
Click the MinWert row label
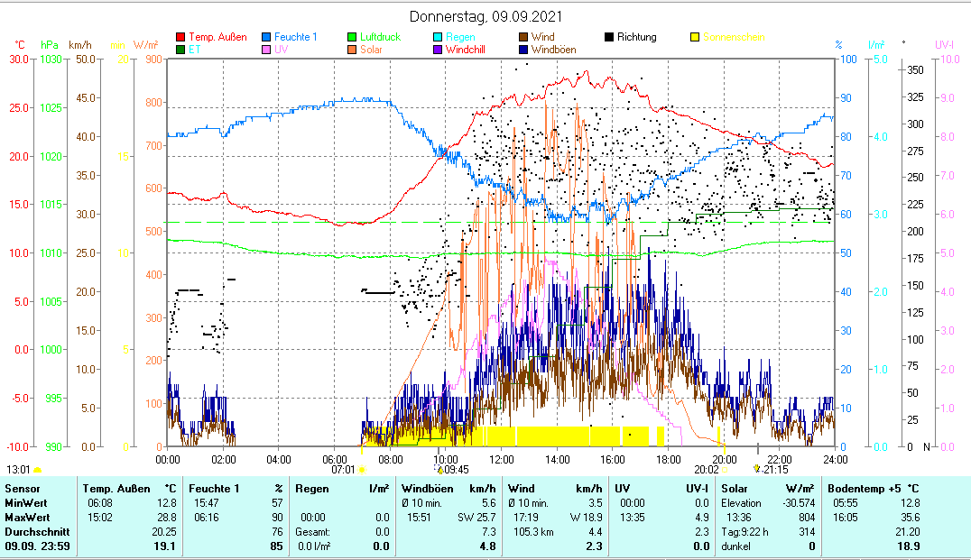(x=27, y=503)
